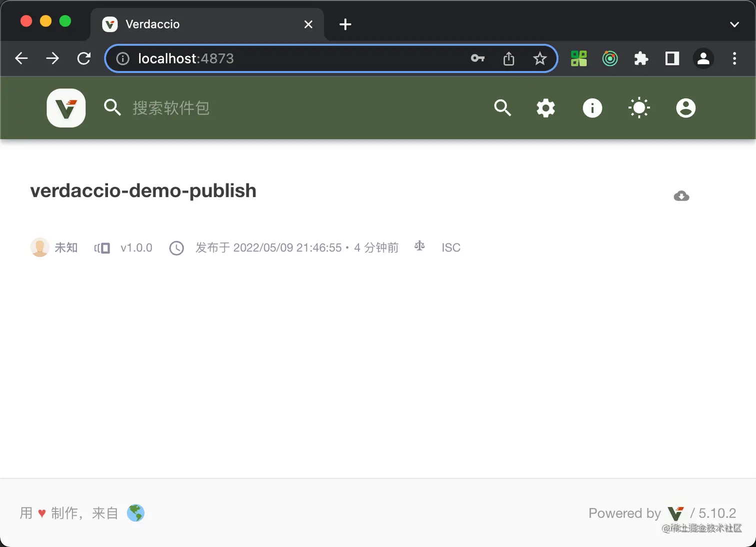Image resolution: width=756 pixels, height=547 pixels.
Task: Open the verdaccio-demo-publish package page
Action: click(143, 190)
